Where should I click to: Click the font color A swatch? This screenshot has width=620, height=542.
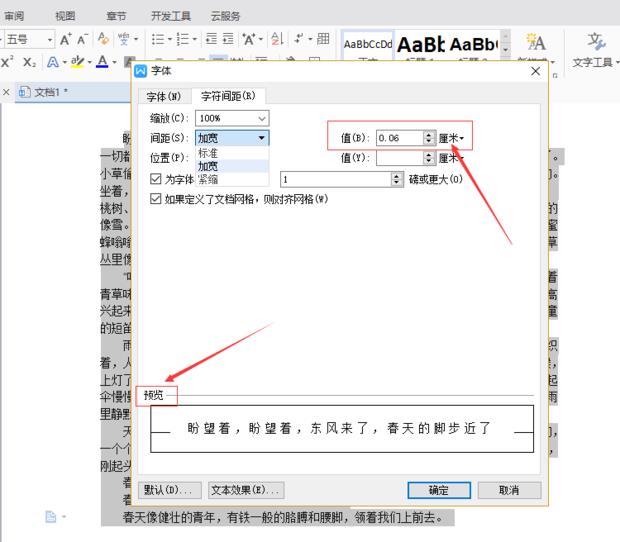[102, 62]
